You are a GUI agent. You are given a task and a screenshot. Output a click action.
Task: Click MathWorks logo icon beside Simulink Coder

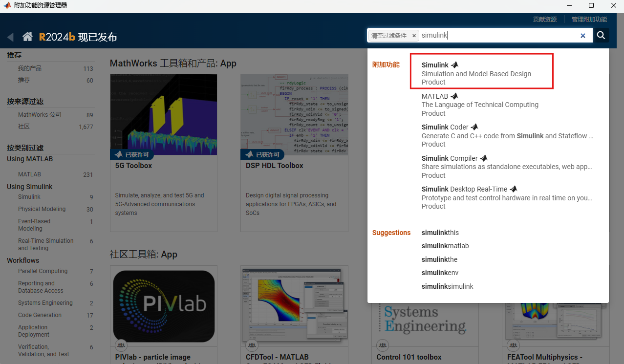point(474,127)
